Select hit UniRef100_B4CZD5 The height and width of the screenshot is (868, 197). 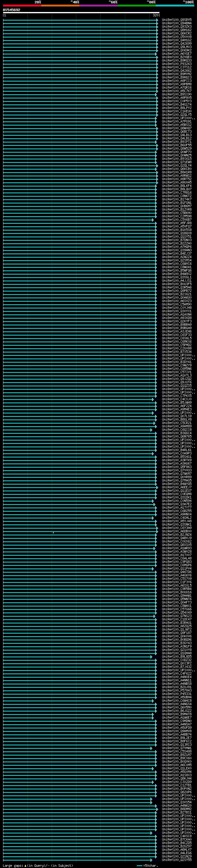[177, 843]
